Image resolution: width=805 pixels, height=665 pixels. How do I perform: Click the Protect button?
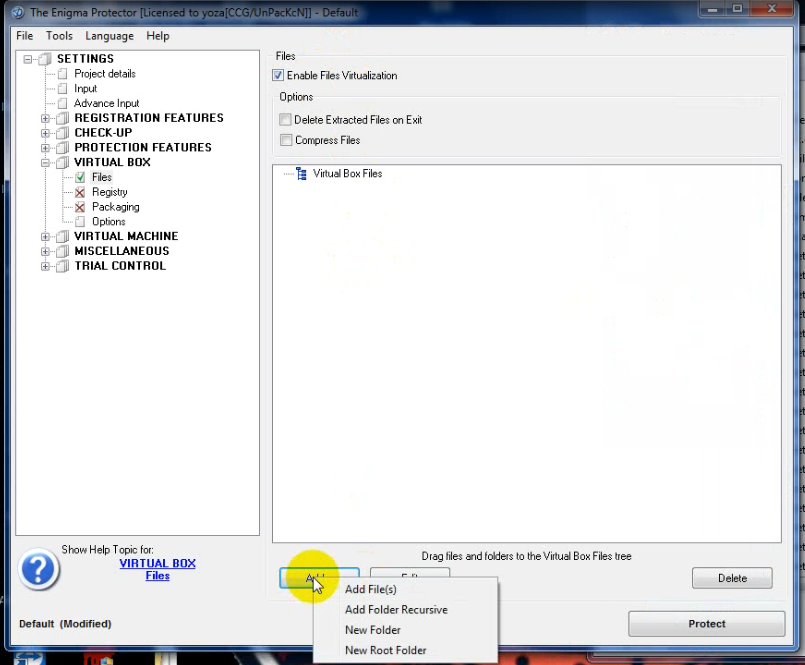(x=706, y=624)
